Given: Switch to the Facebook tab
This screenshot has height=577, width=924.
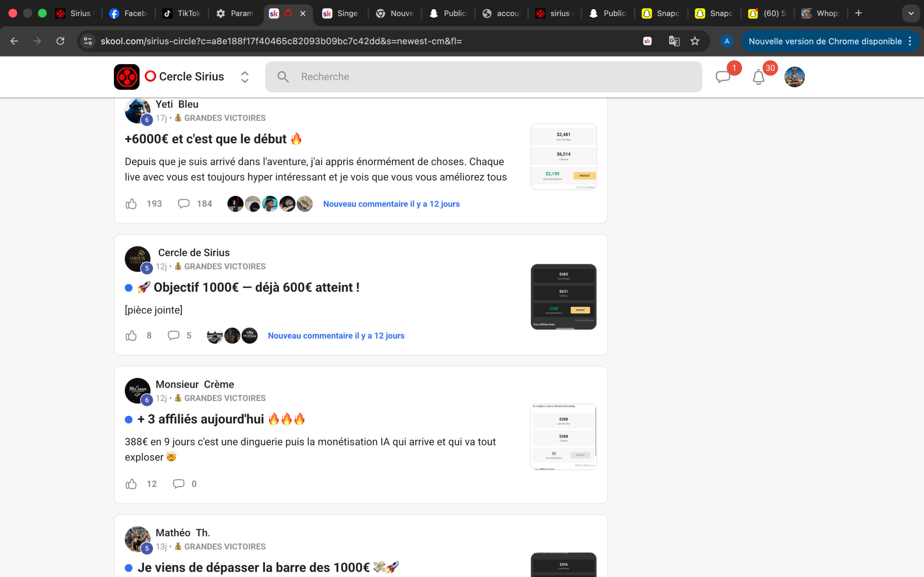Looking at the screenshot, I should point(128,13).
